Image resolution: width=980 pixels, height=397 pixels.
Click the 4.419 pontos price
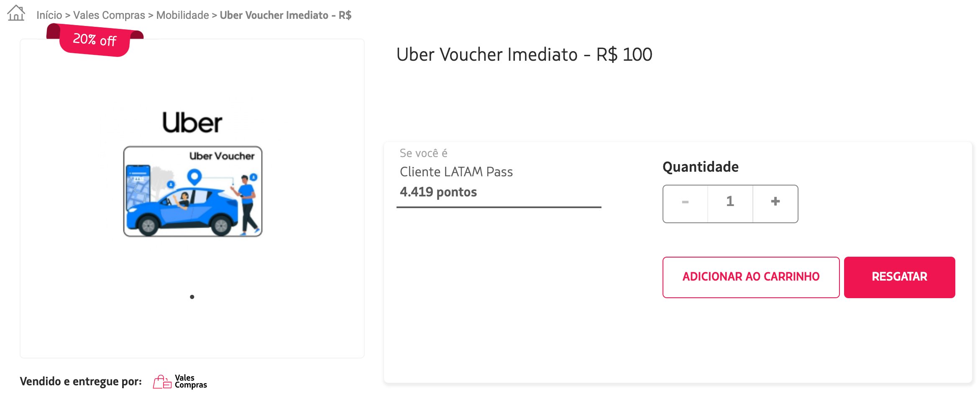click(x=438, y=192)
